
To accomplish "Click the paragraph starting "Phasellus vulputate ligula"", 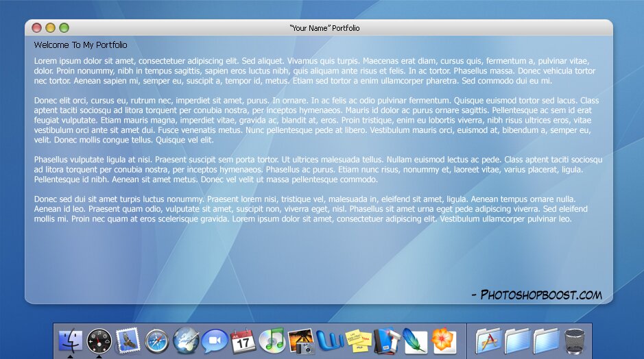I will [318, 169].
